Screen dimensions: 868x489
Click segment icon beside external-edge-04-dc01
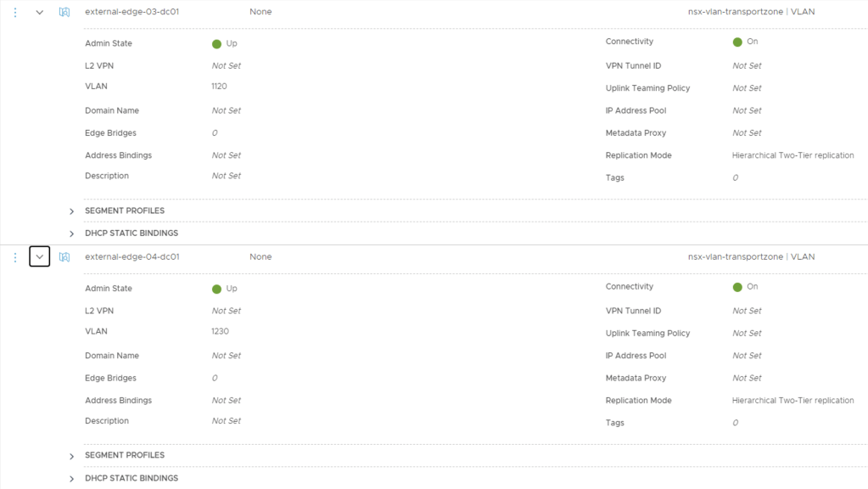coord(64,257)
